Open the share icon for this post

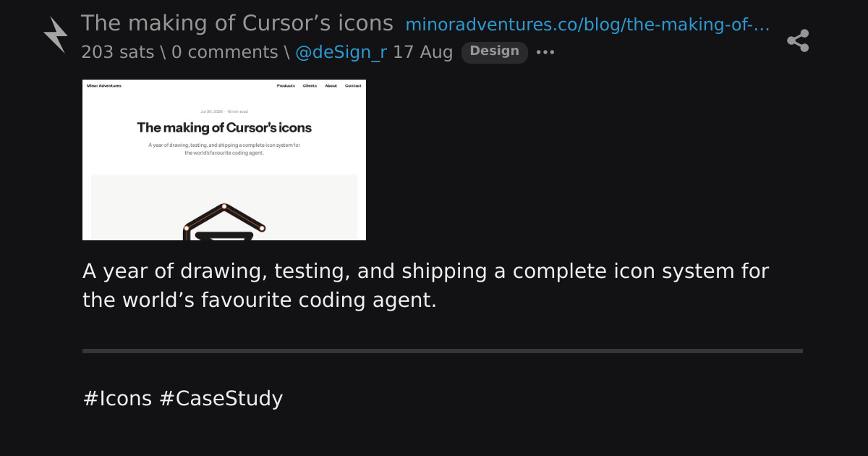coord(798,41)
